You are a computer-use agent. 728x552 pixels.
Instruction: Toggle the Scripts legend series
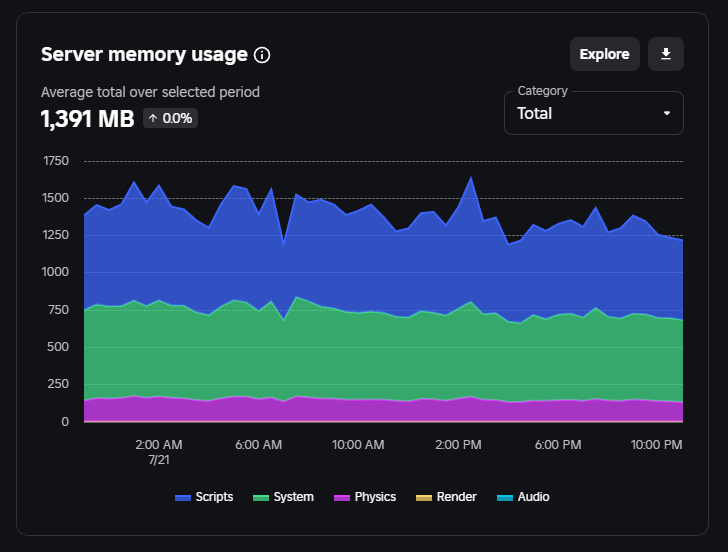click(x=204, y=497)
